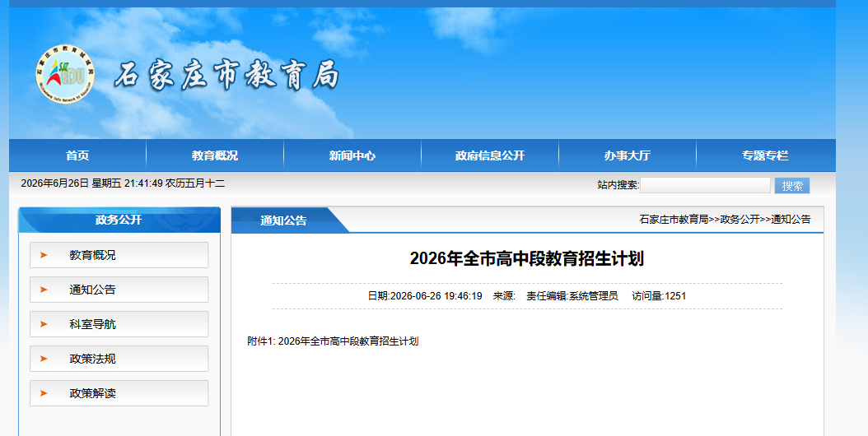Click the orange arrow beside 通知公告

(44, 290)
